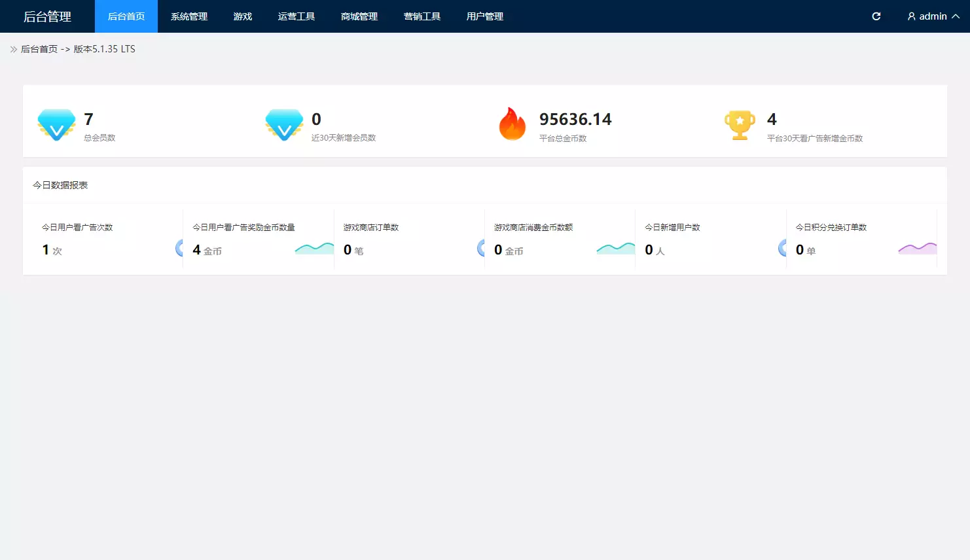Expand the admin account dropdown arrow
The width and height of the screenshot is (970, 560).
tap(956, 16)
